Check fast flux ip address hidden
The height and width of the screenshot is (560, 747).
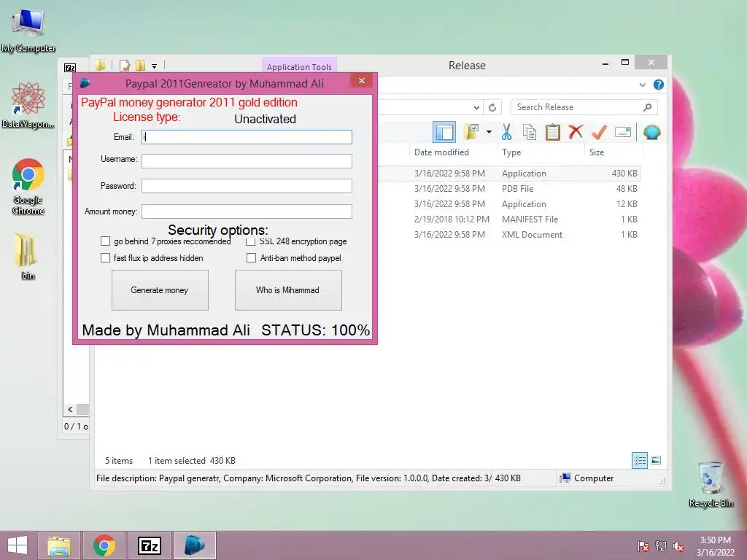[105, 258]
